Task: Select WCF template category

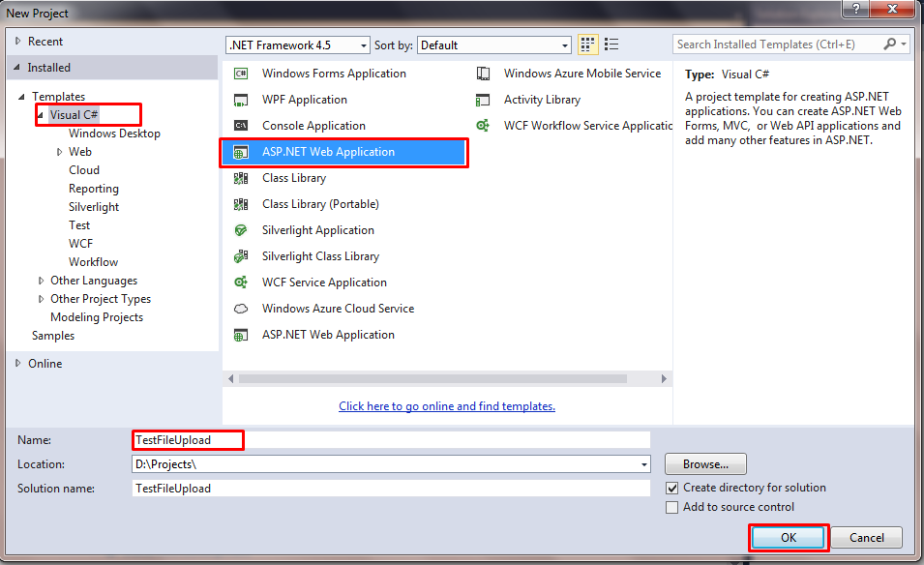Action: click(80, 244)
